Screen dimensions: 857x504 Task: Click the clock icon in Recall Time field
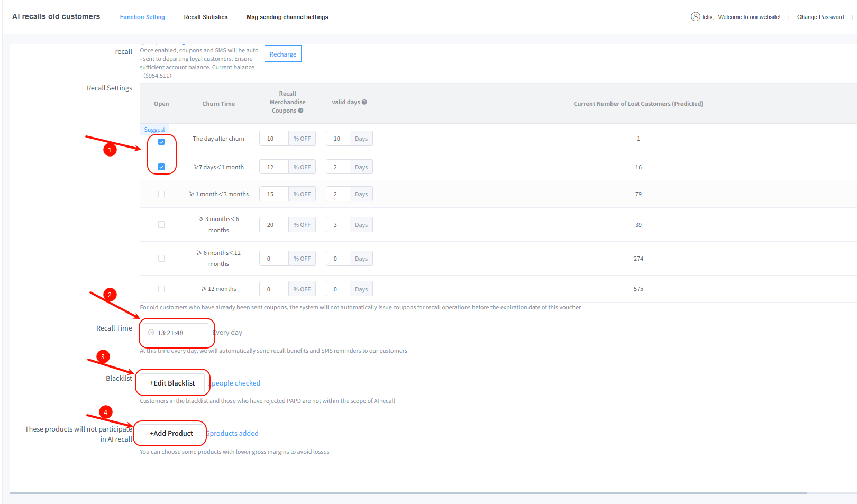click(x=151, y=333)
